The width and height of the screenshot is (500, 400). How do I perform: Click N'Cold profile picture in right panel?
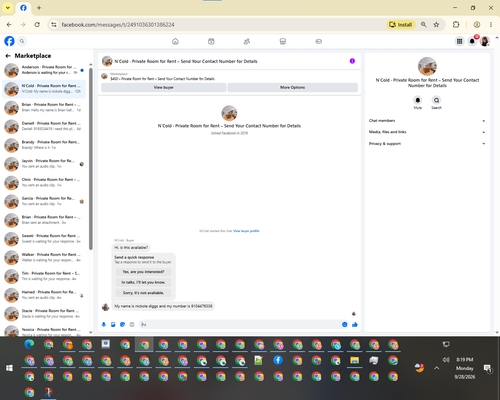[427, 66]
